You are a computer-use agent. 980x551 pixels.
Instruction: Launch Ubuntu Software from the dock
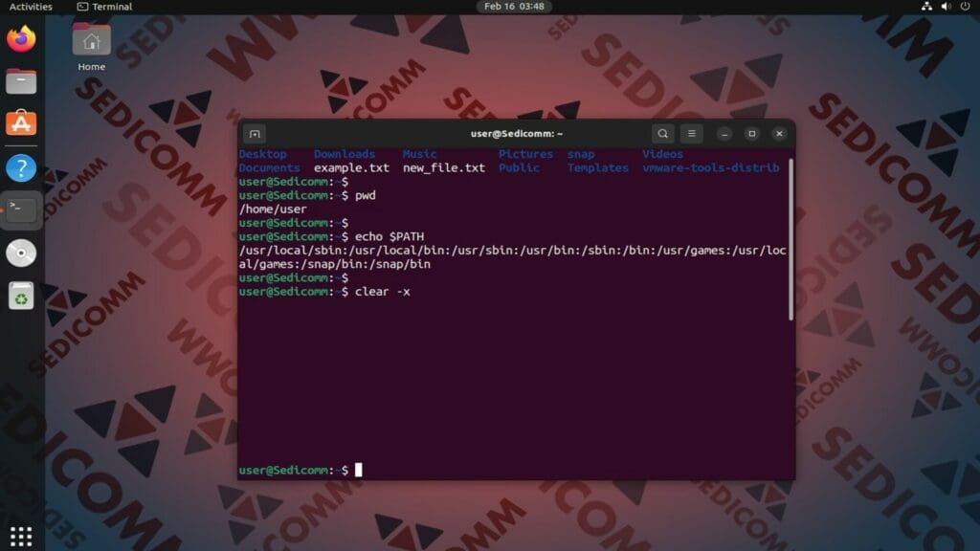tap(21, 123)
